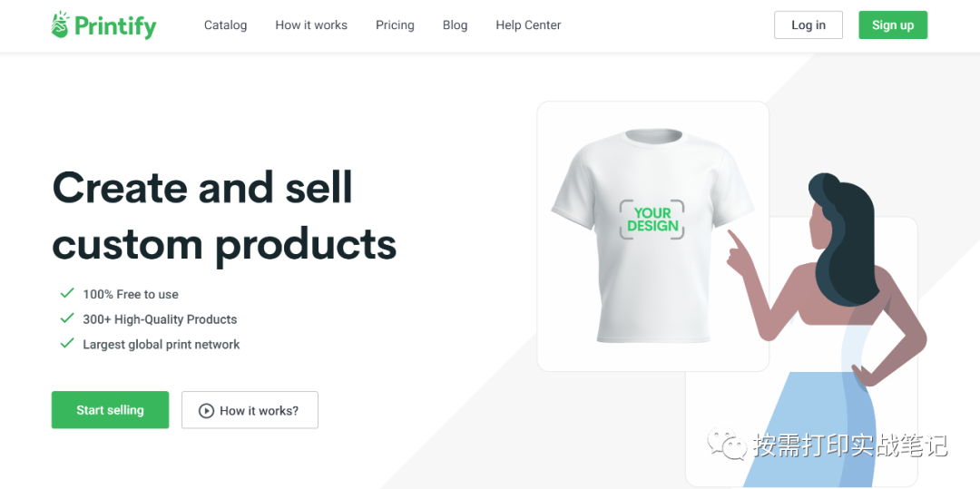
Task: Click the Printify hand logo icon
Action: tap(60, 24)
